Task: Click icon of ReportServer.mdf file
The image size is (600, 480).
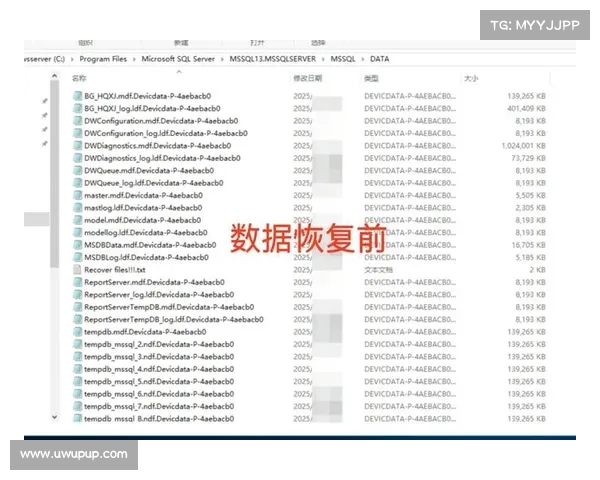Action: [78, 282]
